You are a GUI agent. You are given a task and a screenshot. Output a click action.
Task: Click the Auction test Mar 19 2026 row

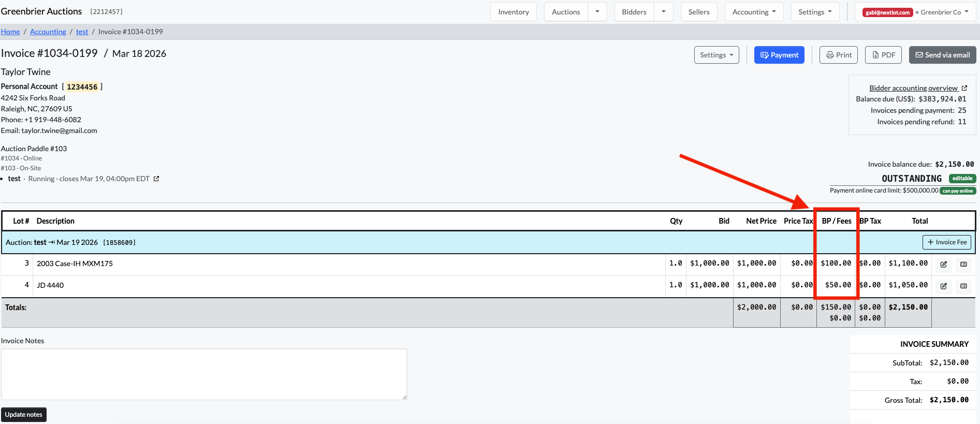489,242
